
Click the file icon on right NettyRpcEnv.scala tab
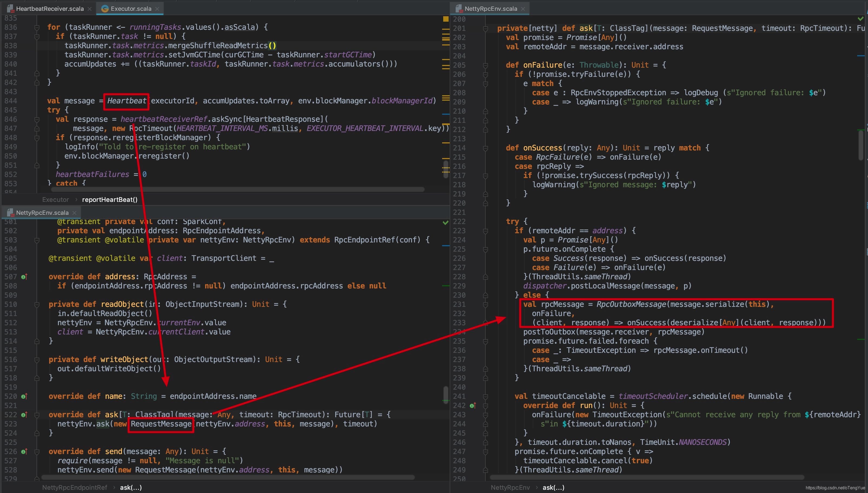pyautogui.click(x=459, y=9)
